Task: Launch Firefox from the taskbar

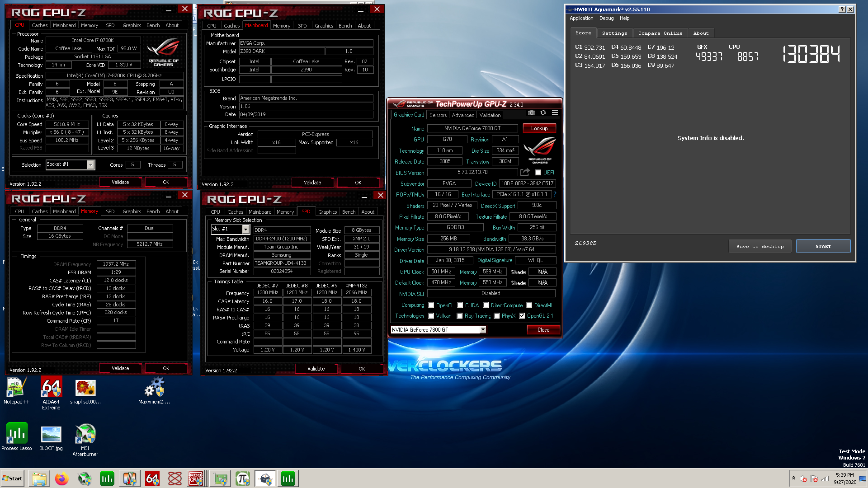Action: pyautogui.click(x=62, y=479)
